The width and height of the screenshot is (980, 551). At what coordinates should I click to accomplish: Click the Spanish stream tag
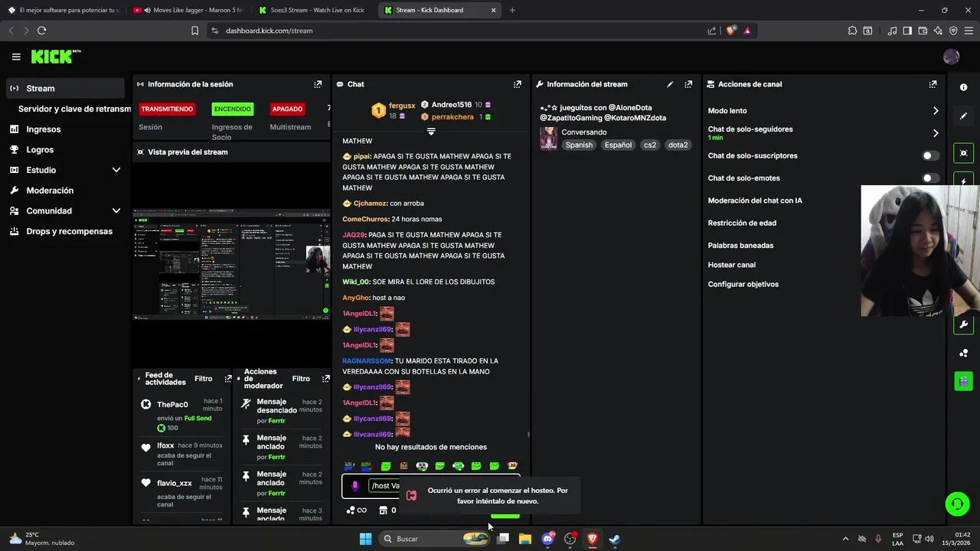(579, 145)
